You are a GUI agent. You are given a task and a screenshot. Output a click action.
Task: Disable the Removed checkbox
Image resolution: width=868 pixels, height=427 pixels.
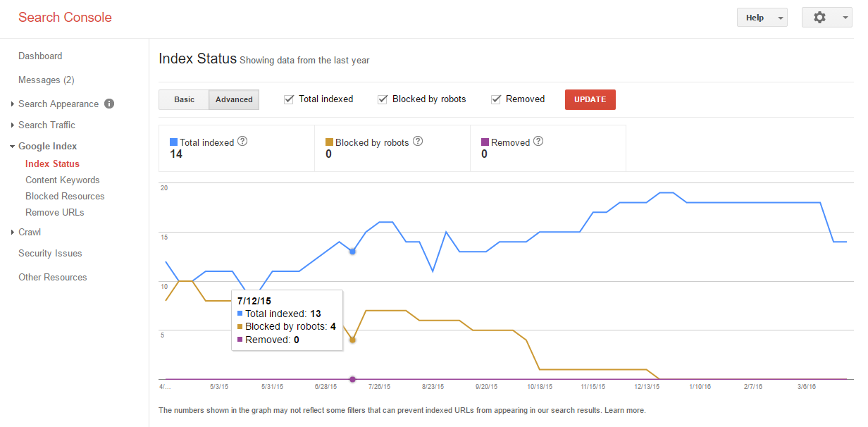click(496, 99)
